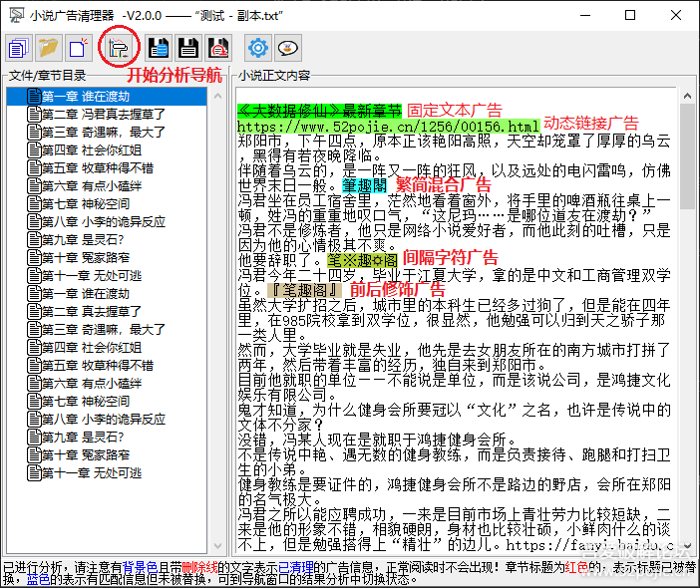Image resolution: width=700 pixels, height=588 pixels.
Task: Click the floppy icon with red arrow
Action: [x=218, y=48]
